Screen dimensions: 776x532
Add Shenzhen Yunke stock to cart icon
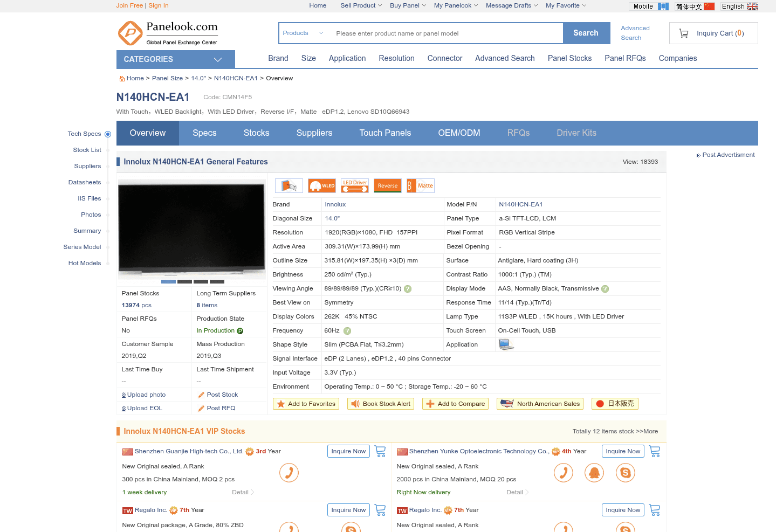tap(655, 451)
